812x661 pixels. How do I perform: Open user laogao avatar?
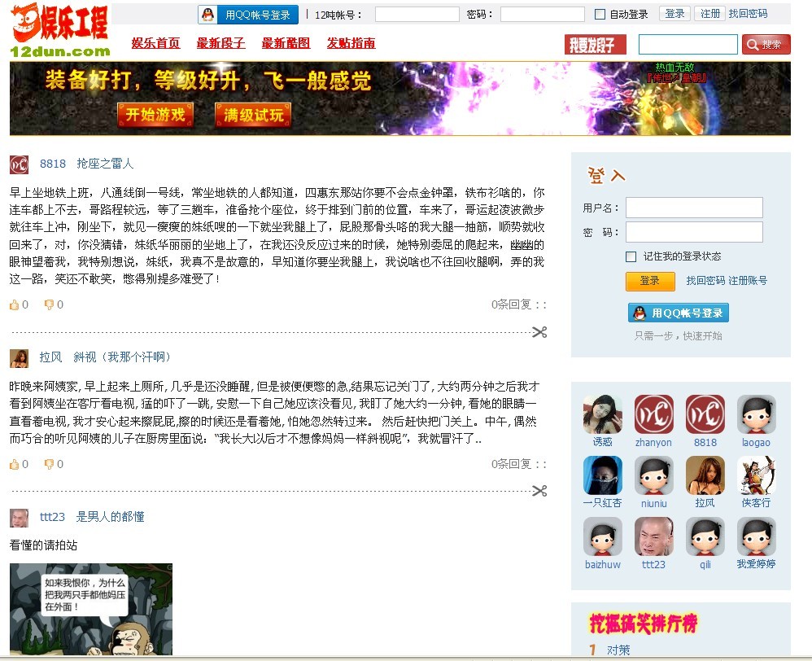[x=757, y=414]
